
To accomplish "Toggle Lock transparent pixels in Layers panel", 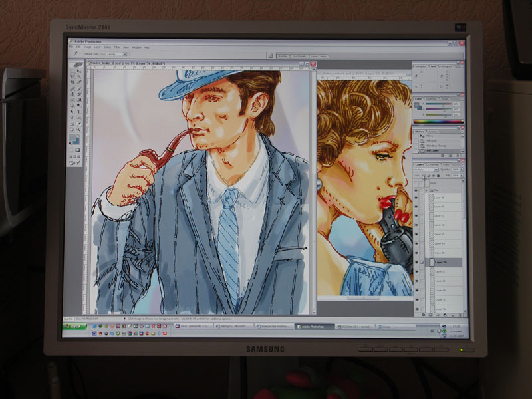I will 424,176.
